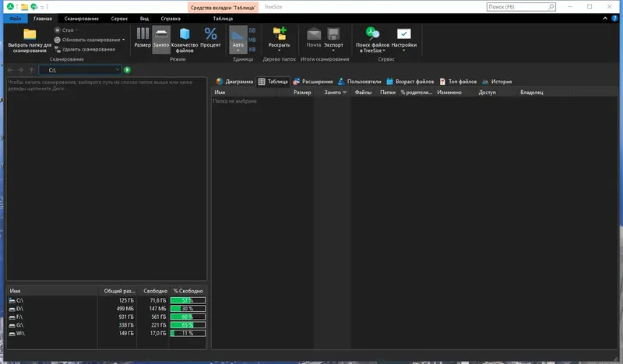Sort table by 'Папки' column header
Viewport: 623px width, 364px height.
tap(386, 93)
